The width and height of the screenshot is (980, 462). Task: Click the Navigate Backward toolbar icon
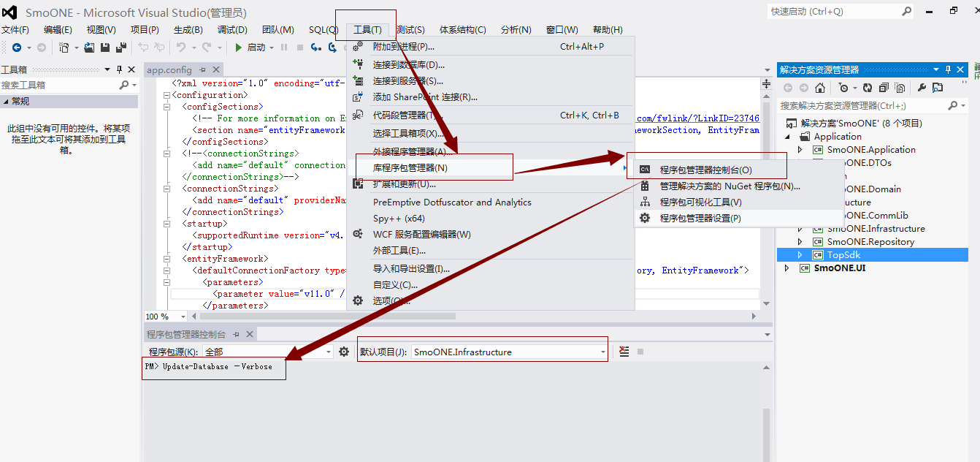point(17,48)
